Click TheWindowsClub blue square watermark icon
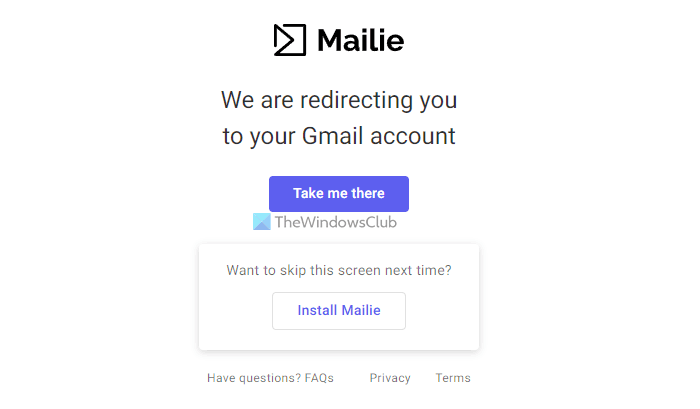The height and width of the screenshot is (409, 700). pyautogui.click(x=262, y=222)
